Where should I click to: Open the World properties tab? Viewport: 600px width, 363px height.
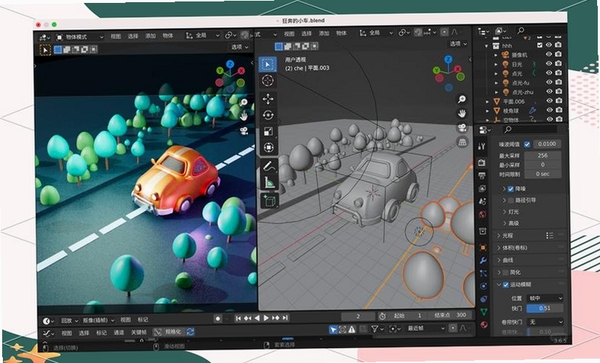click(483, 214)
